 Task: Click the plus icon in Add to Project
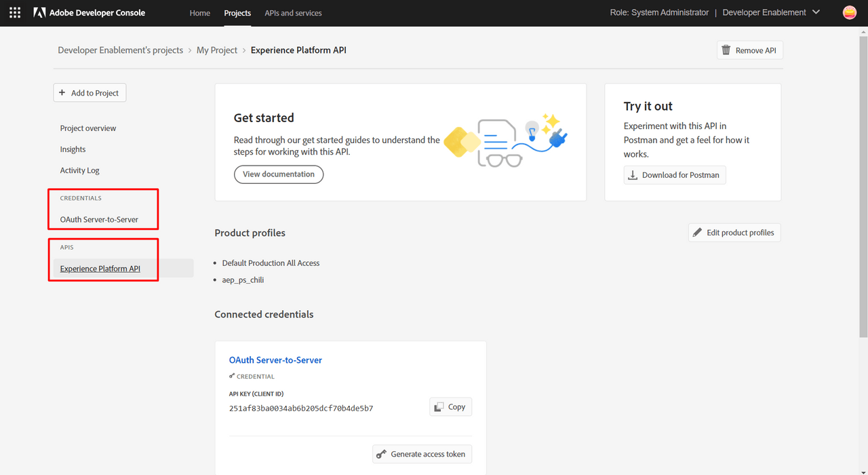(x=62, y=93)
